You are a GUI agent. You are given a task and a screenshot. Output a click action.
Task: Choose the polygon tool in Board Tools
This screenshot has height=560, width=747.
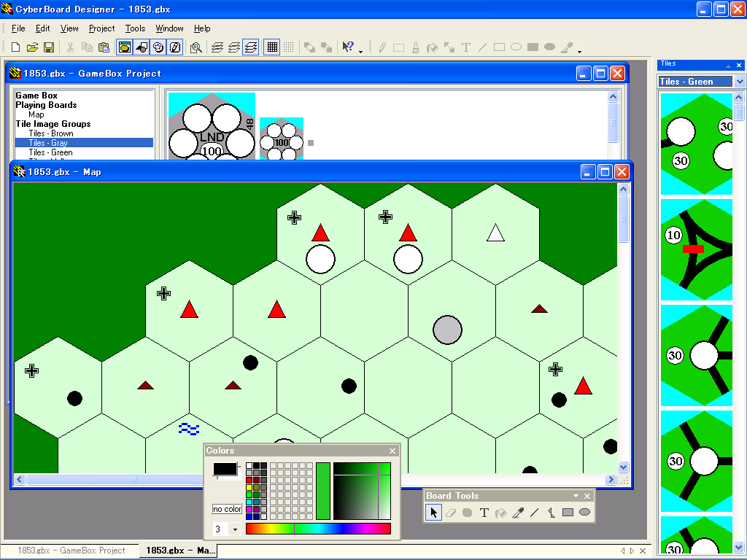[551, 513]
